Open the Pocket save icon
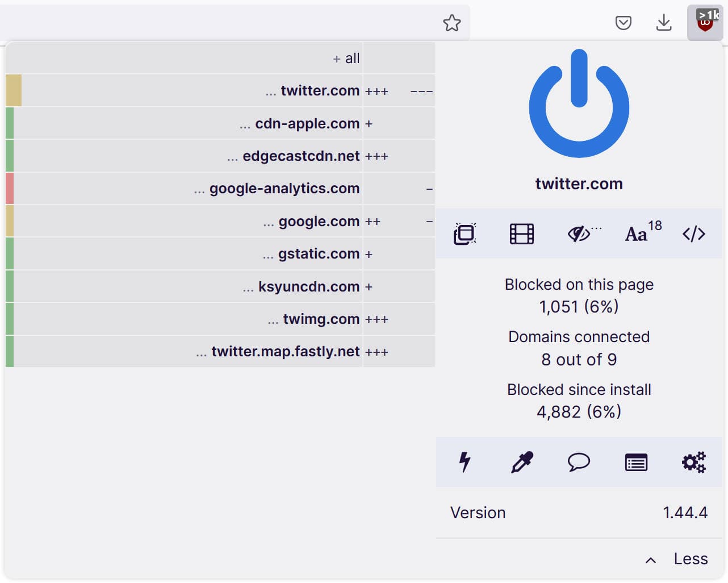Image resolution: width=728 pixels, height=583 pixels. (623, 23)
